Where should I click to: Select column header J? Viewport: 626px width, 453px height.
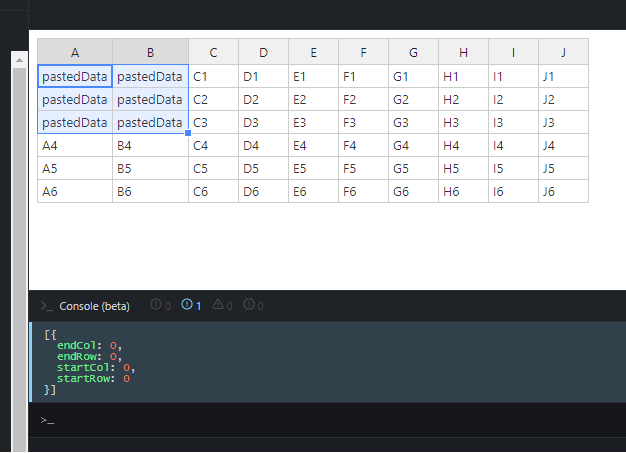pos(563,52)
